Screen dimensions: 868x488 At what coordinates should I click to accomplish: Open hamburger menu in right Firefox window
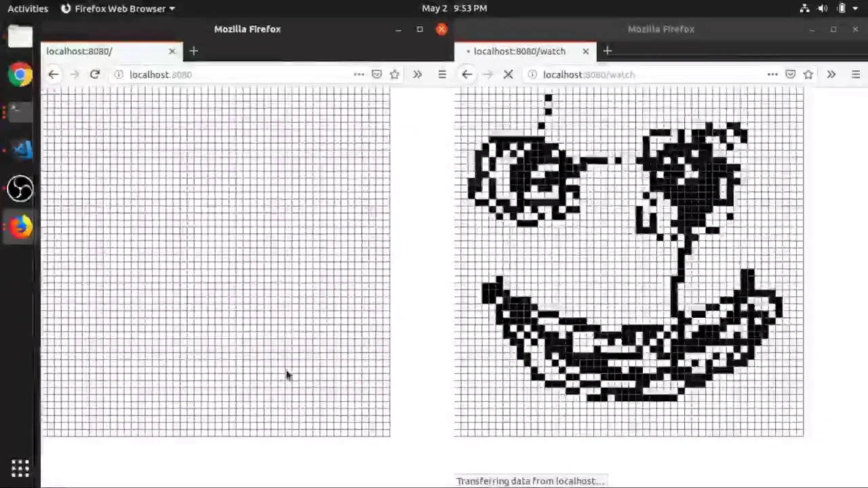856,75
